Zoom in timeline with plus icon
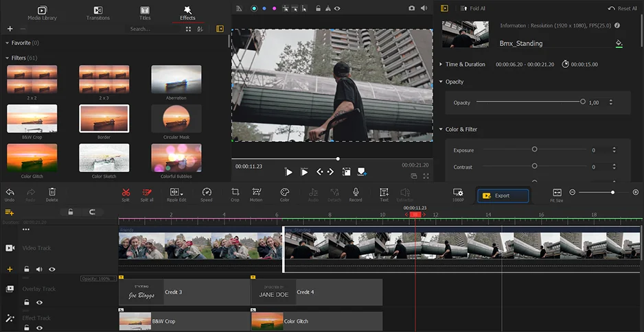Viewport: 644px width, 332px height. pyautogui.click(x=636, y=192)
